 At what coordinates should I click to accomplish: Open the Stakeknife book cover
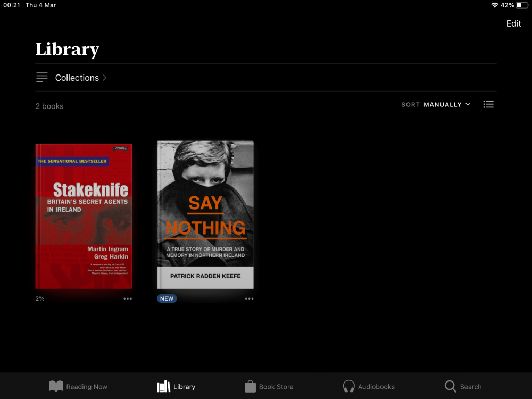pyautogui.click(x=84, y=217)
